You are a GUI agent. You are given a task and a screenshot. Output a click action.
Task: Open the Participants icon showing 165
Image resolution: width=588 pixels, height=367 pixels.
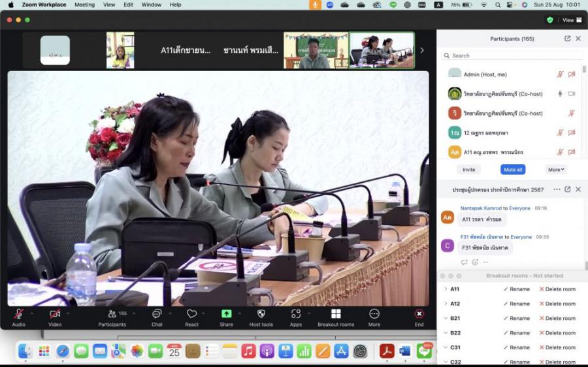[x=112, y=314]
